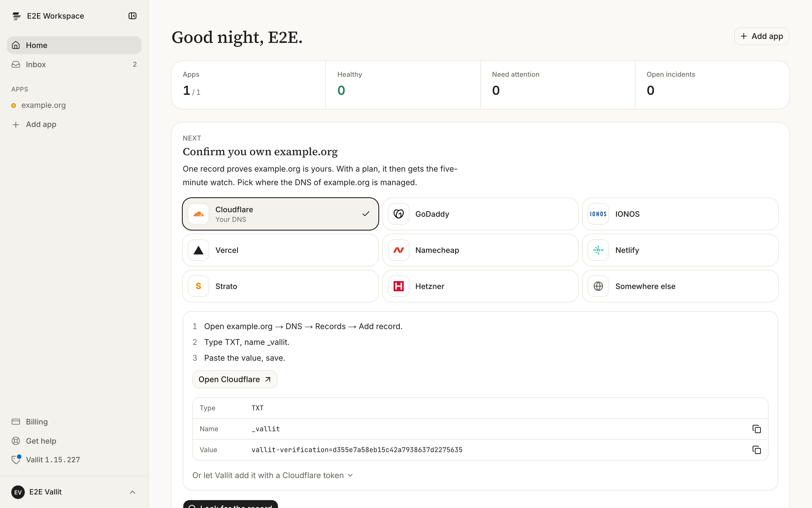Expand the E2E Vallit account menu chevron
Image resolution: width=812 pixels, height=508 pixels.
tap(133, 492)
